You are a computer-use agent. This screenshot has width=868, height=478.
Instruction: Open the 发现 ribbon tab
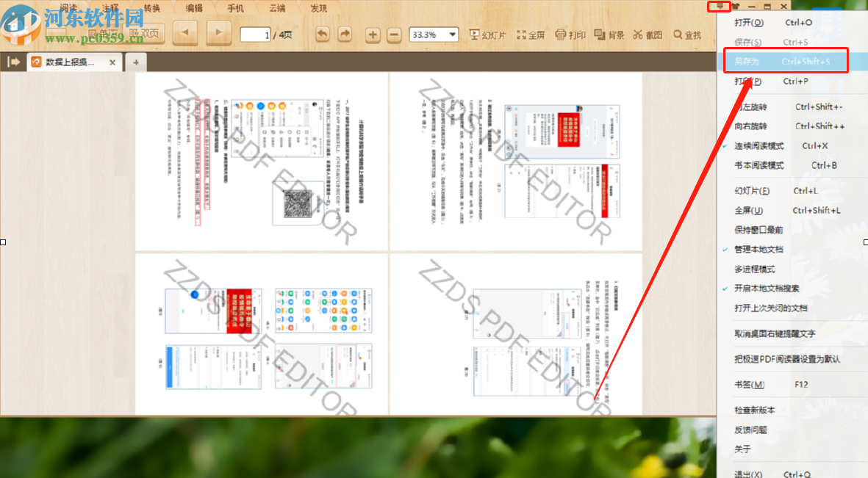(318, 8)
